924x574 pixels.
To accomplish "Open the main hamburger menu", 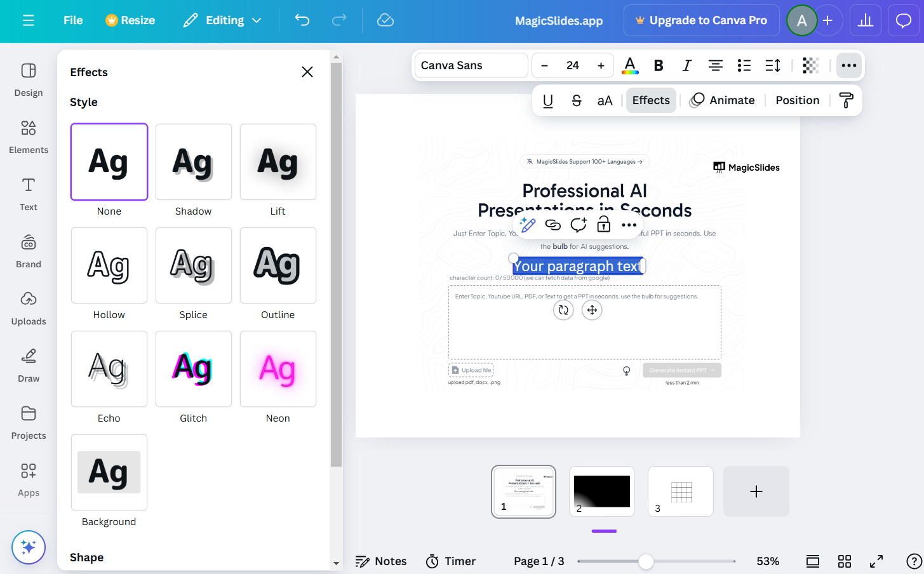I will [29, 20].
